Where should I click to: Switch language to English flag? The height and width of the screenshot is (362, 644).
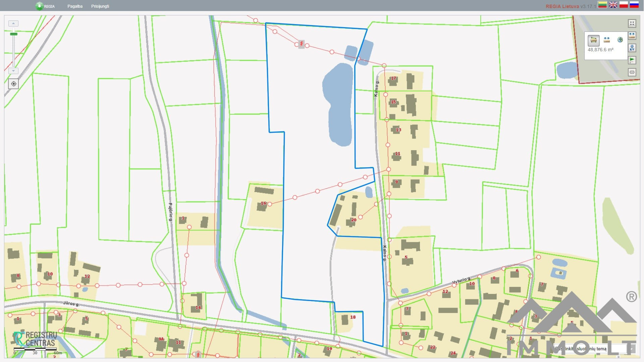tap(613, 5)
